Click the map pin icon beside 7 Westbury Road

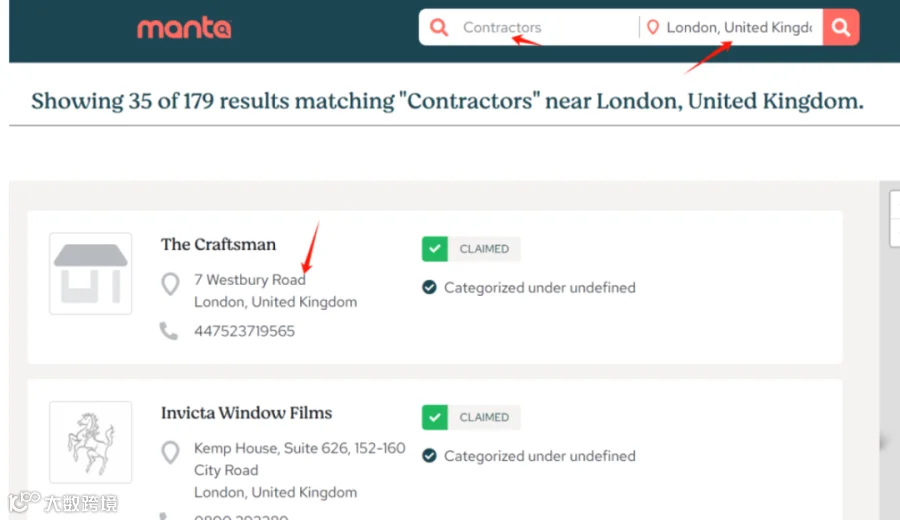[170, 284]
